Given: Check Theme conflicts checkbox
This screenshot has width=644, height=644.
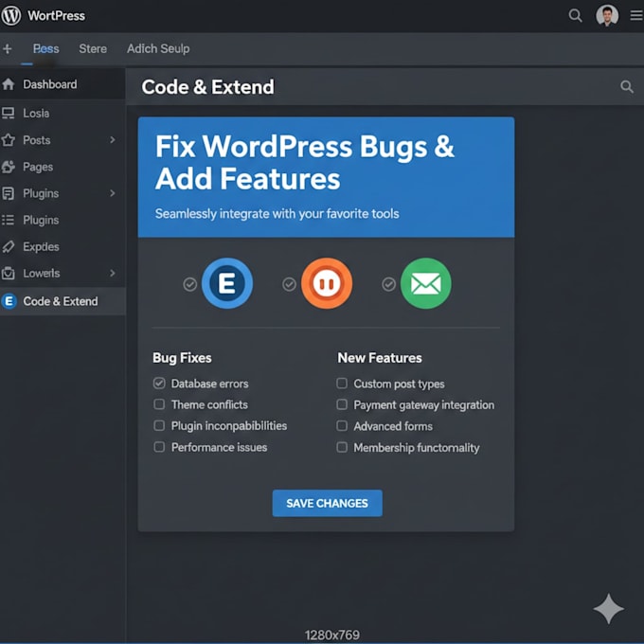Looking at the screenshot, I should 159,404.
